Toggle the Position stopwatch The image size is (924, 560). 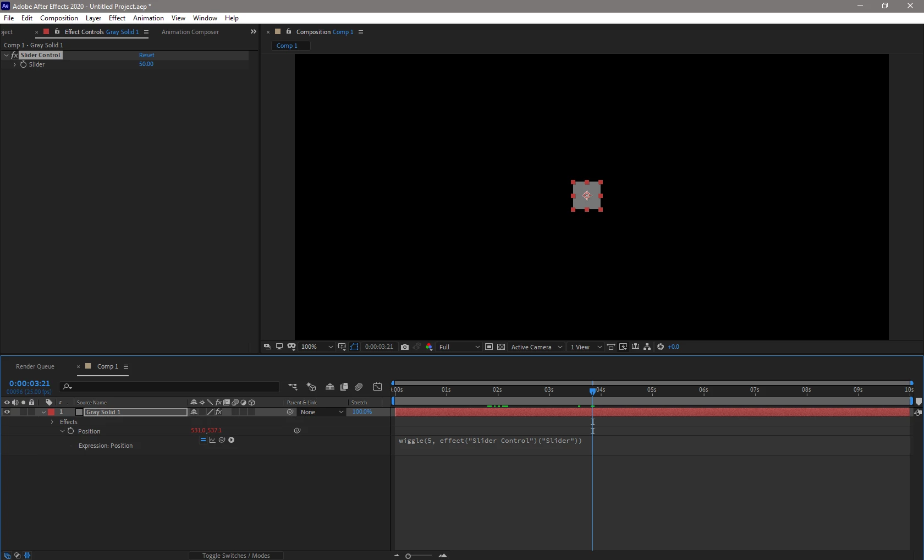click(x=70, y=431)
